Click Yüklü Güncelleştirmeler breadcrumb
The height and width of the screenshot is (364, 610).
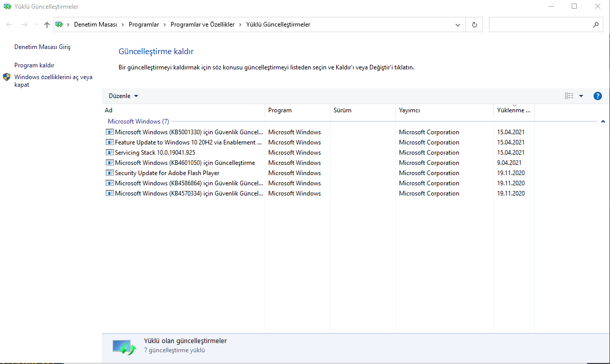[278, 25]
